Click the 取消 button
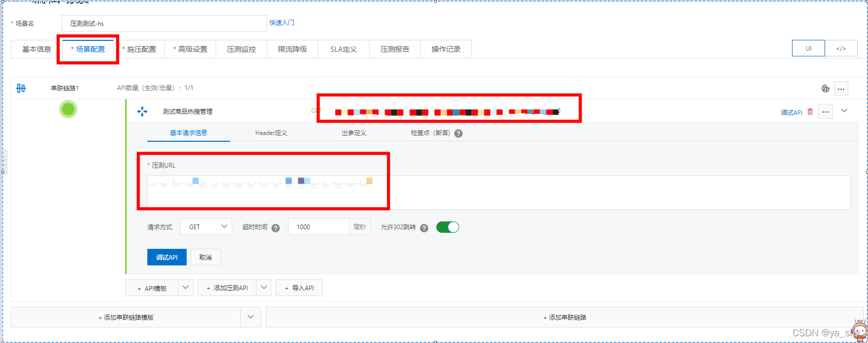This screenshot has height=343, width=868. tap(206, 257)
